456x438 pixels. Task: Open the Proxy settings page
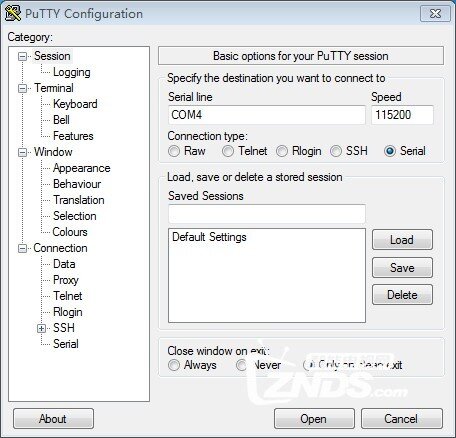click(x=66, y=280)
